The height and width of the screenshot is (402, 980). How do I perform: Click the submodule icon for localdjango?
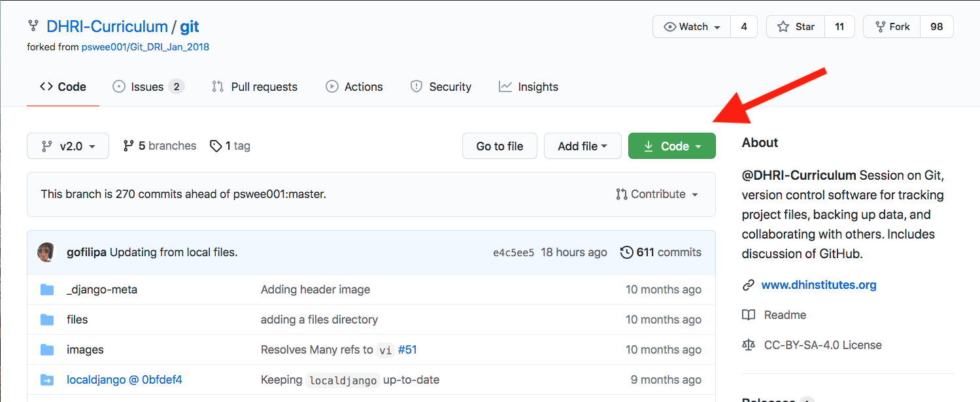pos(47,380)
